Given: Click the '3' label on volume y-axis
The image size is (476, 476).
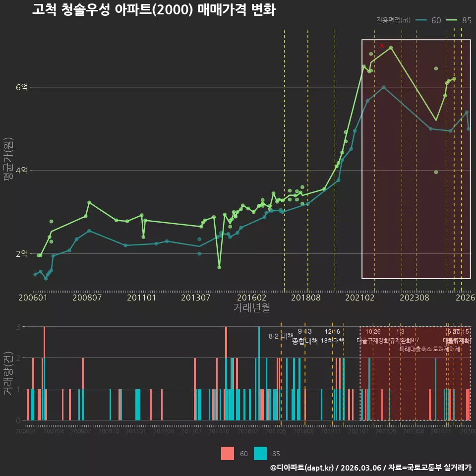Looking at the screenshot, I should point(18,327).
